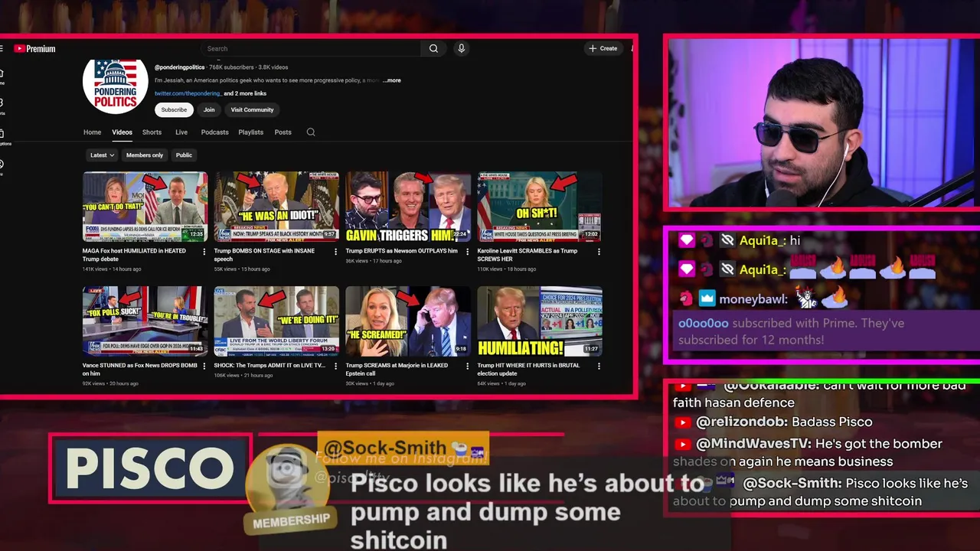Click title 'Trump ERUPTS as Newsom OUTPLAYS him'

tap(401, 251)
